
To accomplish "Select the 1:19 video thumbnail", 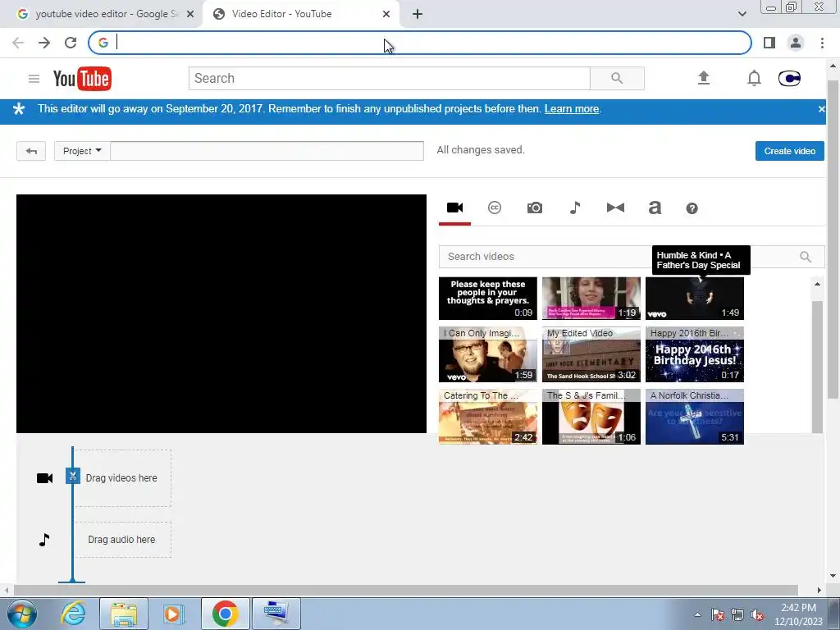I will (x=591, y=298).
